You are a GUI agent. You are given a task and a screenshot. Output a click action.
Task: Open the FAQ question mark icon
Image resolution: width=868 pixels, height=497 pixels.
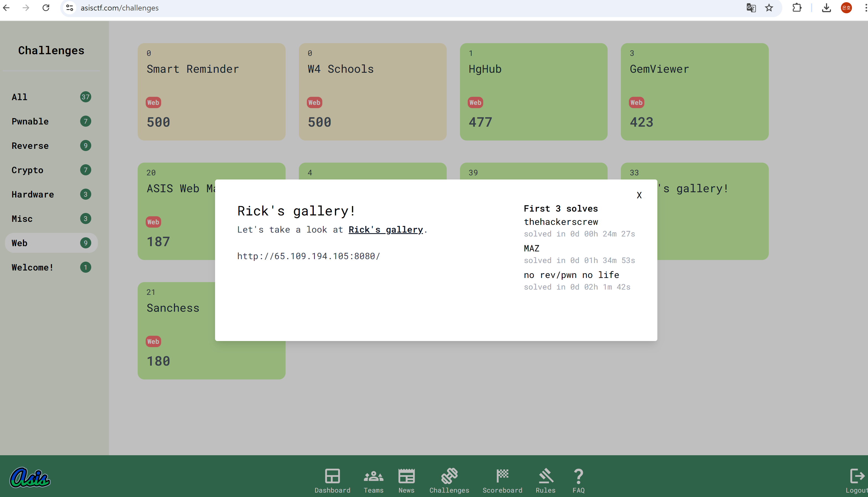pyautogui.click(x=579, y=476)
